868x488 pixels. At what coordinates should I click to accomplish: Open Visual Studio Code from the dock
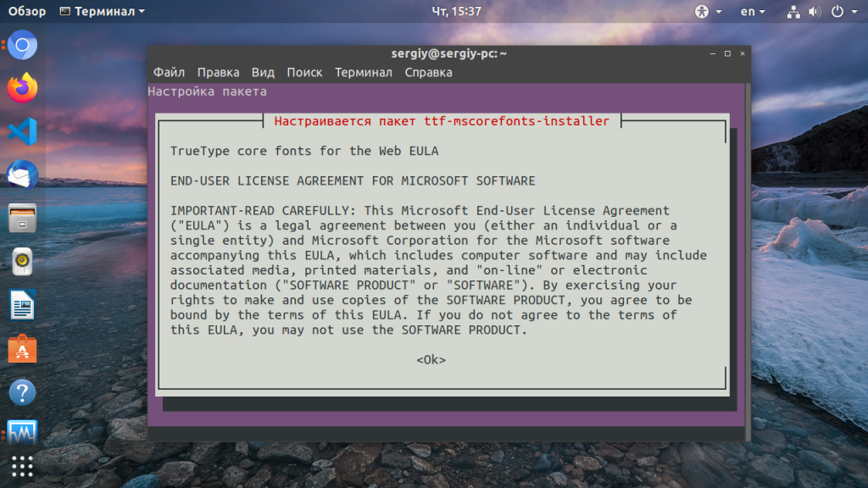coord(23,131)
